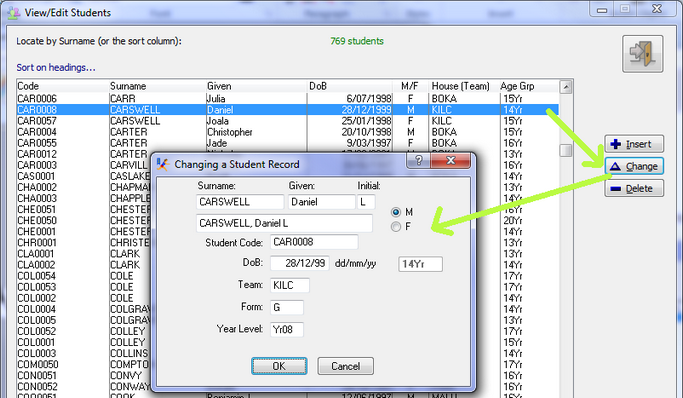The height and width of the screenshot is (398, 683).
Task: Close the Changing a Student Record dialog
Action: (x=450, y=160)
